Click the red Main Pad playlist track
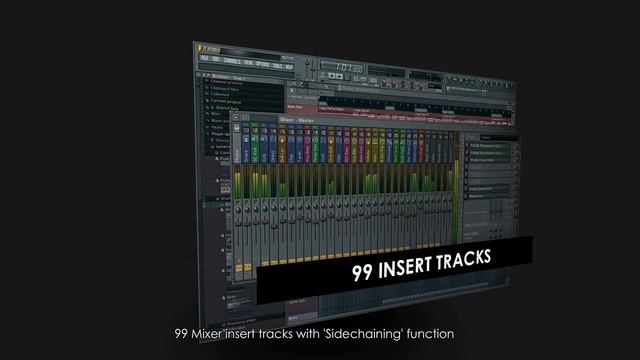Screen dimensions: 640x360 [302, 108]
